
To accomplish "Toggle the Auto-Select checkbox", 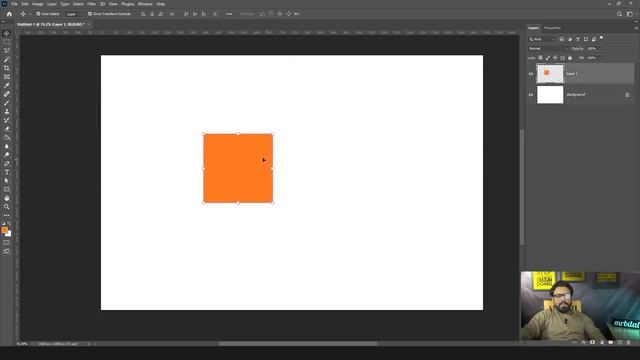I will click(x=38, y=14).
